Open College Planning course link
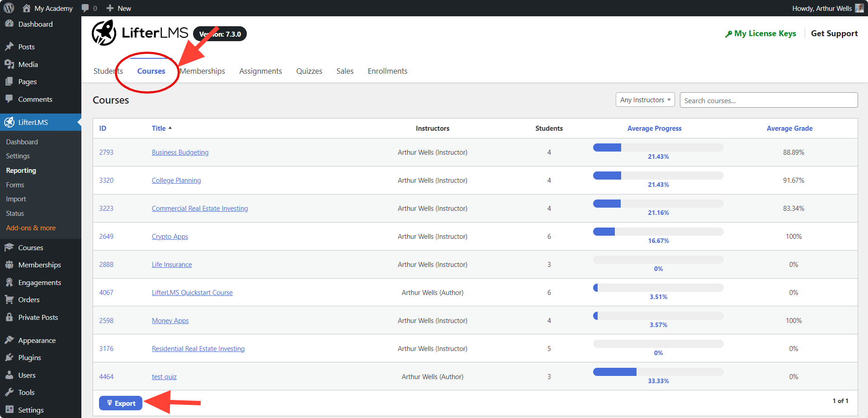This screenshot has width=868, height=418. coord(176,180)
